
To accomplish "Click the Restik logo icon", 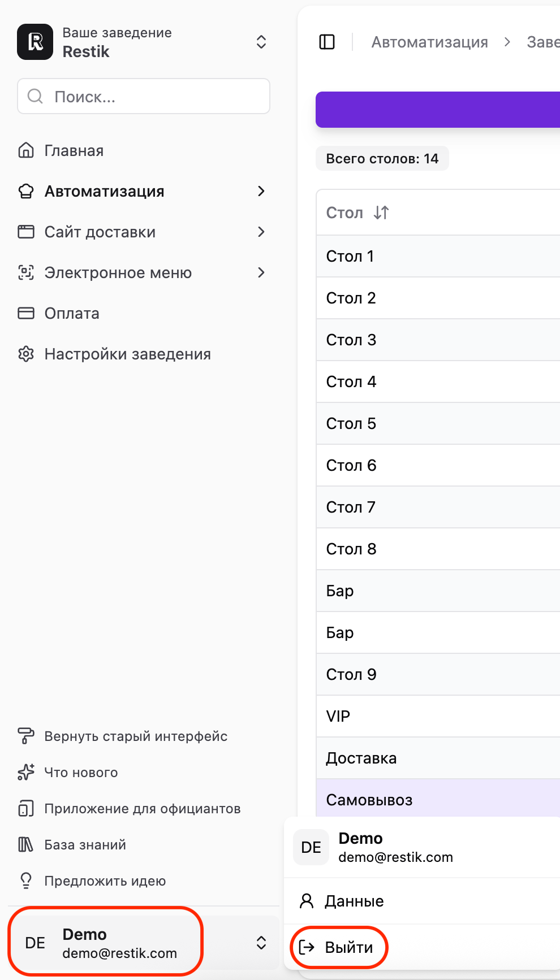I will 35,42.
